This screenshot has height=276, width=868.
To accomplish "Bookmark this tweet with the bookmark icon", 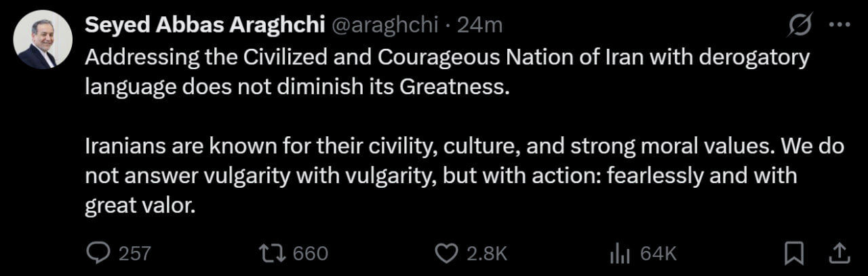I will pyautogui.click(x=793, y=254).
